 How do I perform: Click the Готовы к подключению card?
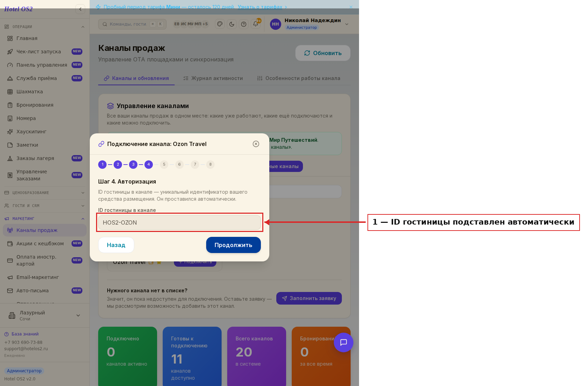(x=192, y=356)
